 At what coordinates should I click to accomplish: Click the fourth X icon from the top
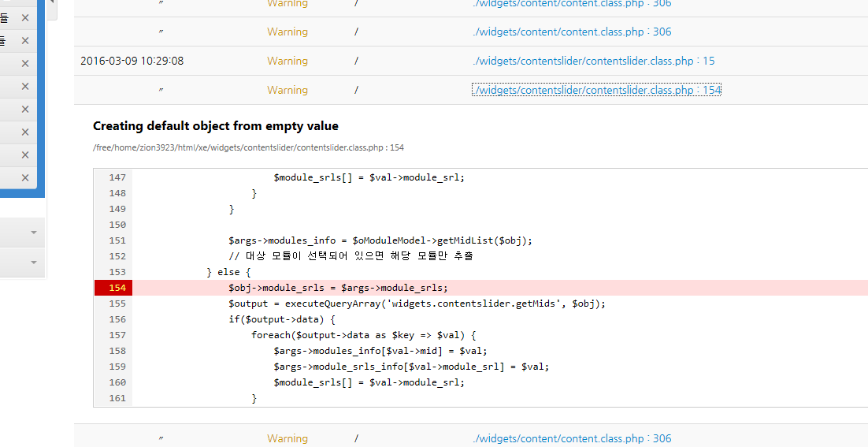click(x=25, y=86)
